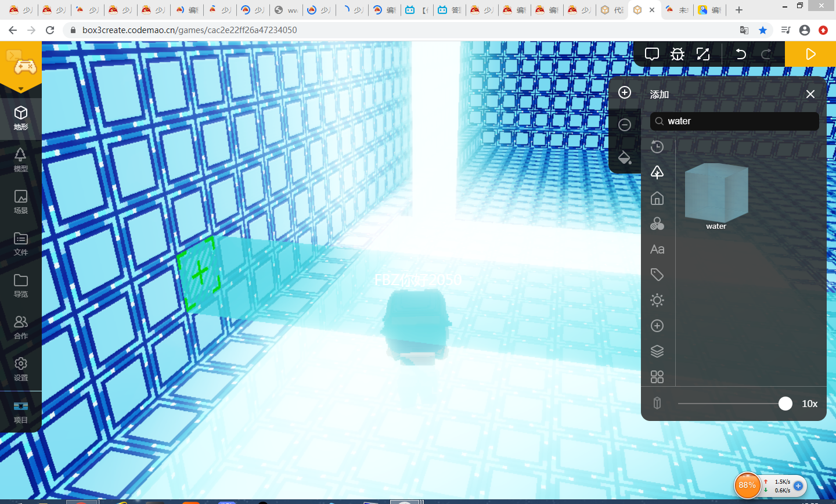Click the red browser update icon
This screenshot has width=836, height=504.
pyautogui.click(x=823, y=30)
